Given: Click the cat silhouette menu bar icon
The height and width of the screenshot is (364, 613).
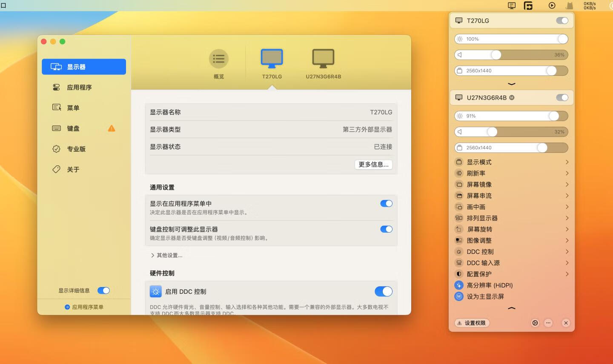Looking at the screenshot, I should coord(570,6).
